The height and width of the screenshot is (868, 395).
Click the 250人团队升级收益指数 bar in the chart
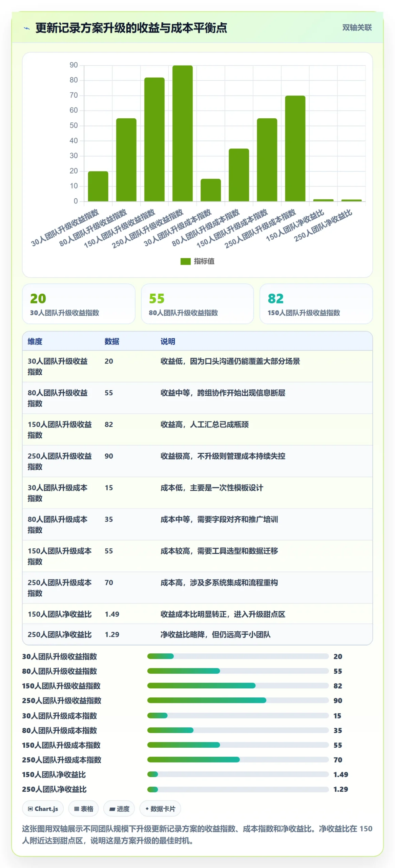tap(183, 133)
